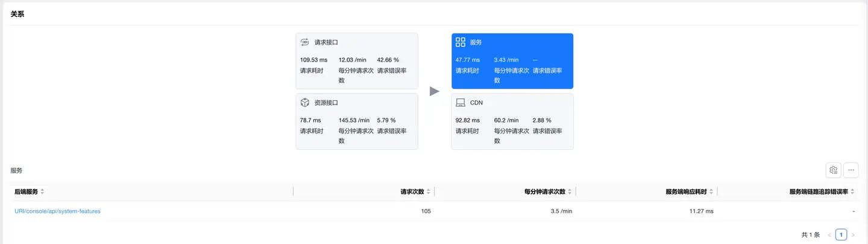Sort by 服务端响应耗时 column
The image size is (868, 244).
point(711,191)
